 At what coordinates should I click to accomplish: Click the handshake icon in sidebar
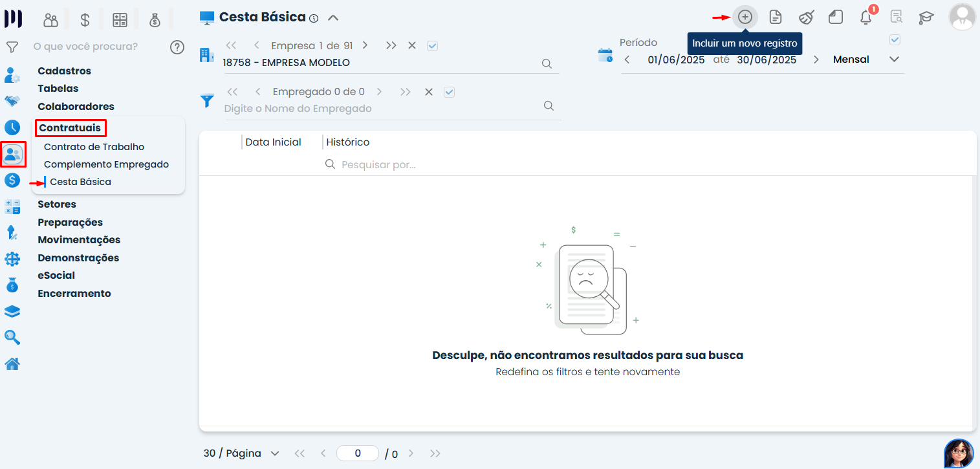(12, 101)
